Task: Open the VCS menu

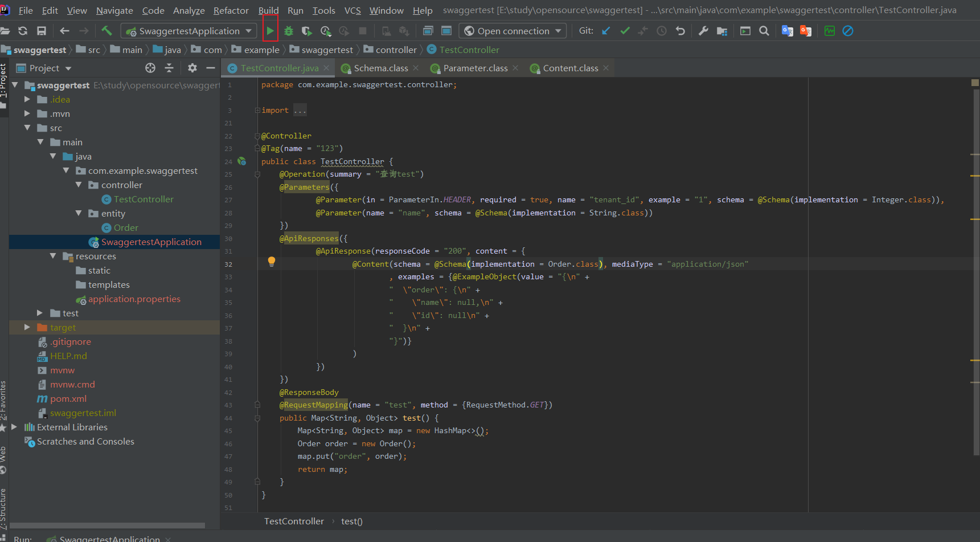Action: [x=352, y=10]
